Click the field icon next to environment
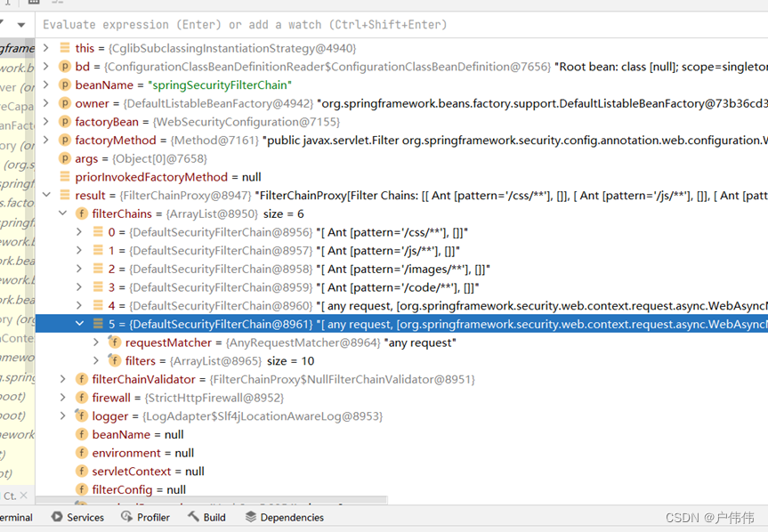Image resolution: width=768 pixels, height=532 pixels. 81,453
